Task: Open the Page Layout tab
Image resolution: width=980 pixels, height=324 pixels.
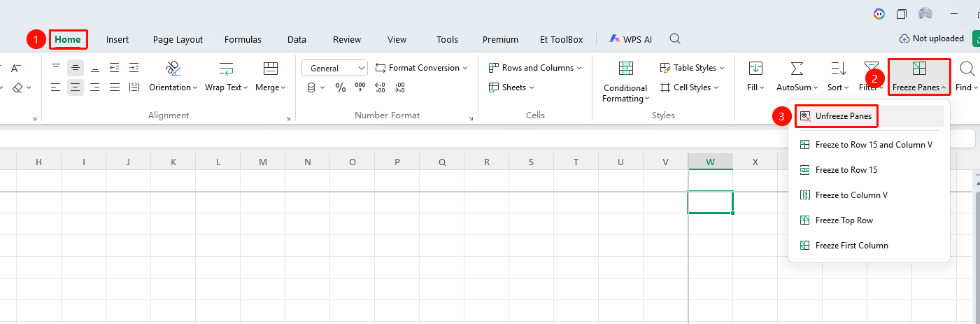Action: tap(178, 40)
